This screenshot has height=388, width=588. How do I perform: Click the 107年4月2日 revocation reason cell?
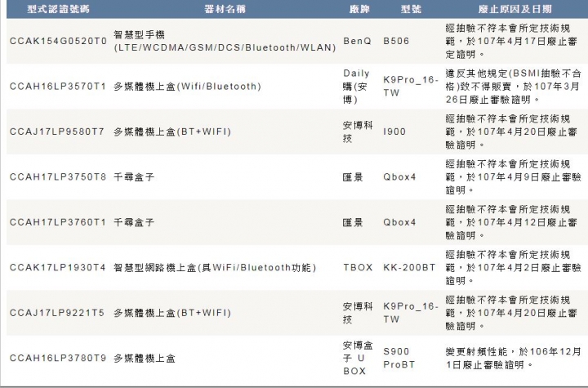(513, 268)
